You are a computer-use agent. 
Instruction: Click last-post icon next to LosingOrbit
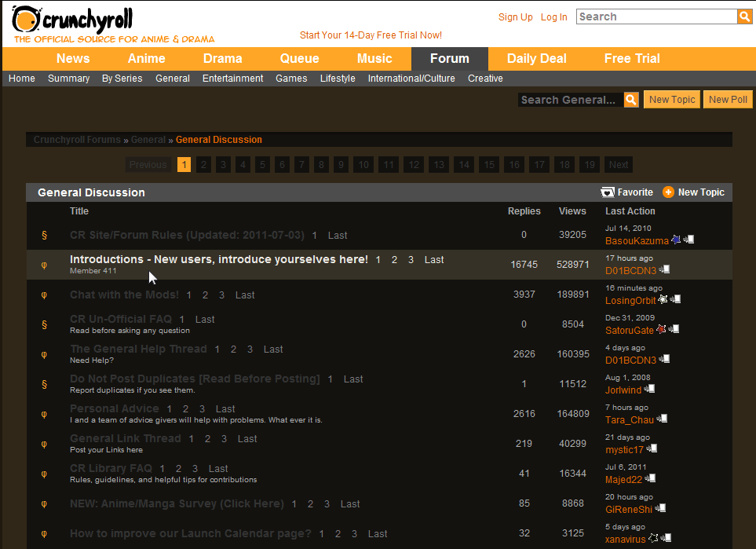point(675,299)
